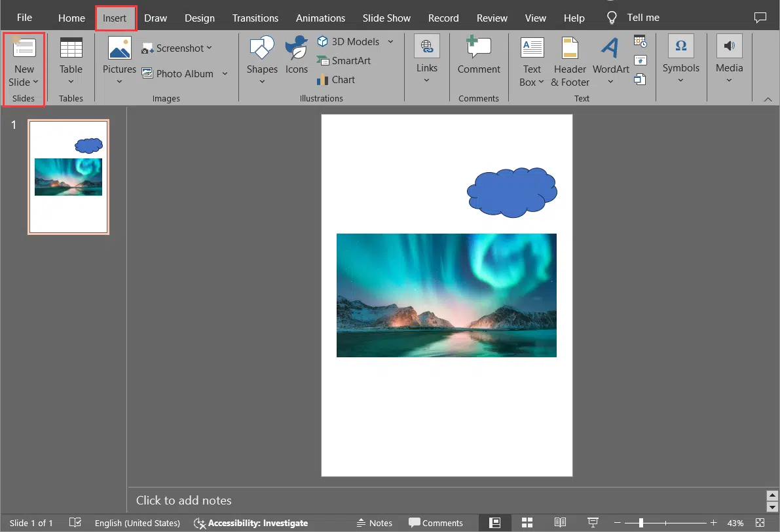The image size is (780, 532).
Task: Check Accessibility: Investigate in the status bar
Action: point(251,523)
